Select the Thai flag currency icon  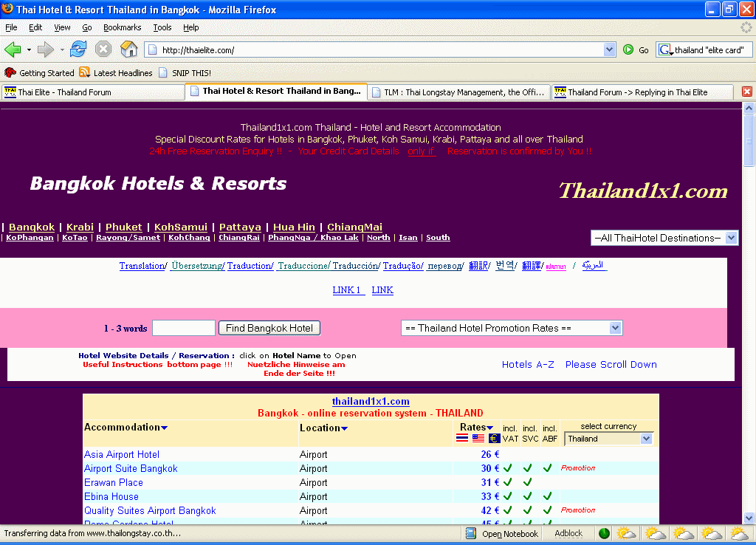462,439
